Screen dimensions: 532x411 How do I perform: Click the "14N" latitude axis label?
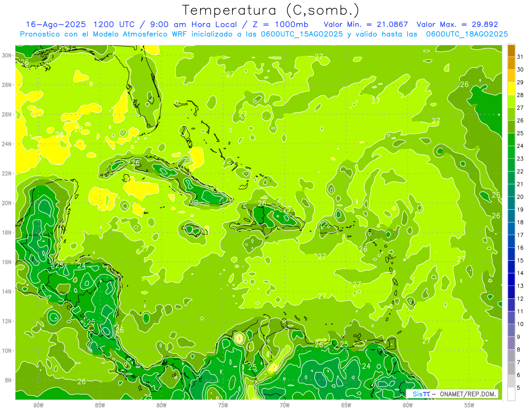pyautogui.click(x=7, y=292)
